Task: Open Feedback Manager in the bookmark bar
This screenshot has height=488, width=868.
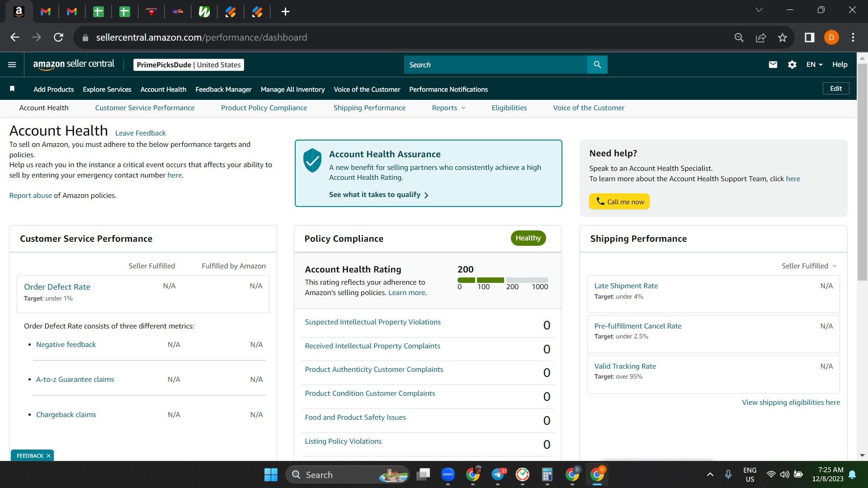Action: click(223, 89)
